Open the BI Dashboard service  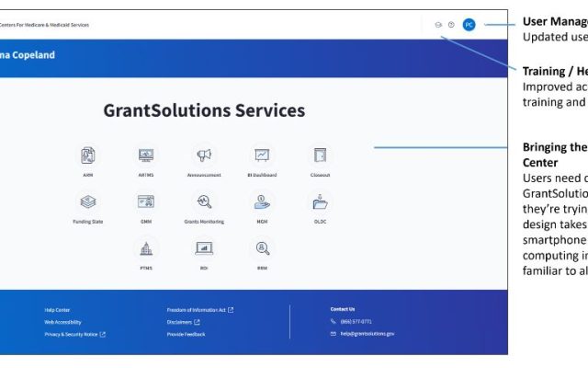point(262,155)
